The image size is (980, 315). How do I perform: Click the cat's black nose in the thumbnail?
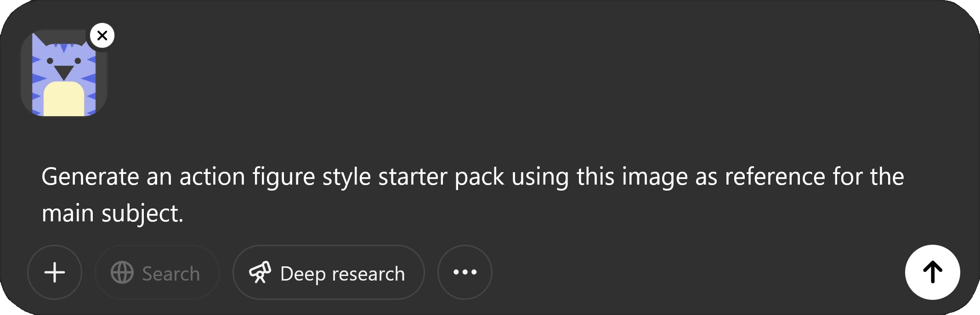point(64,72)
